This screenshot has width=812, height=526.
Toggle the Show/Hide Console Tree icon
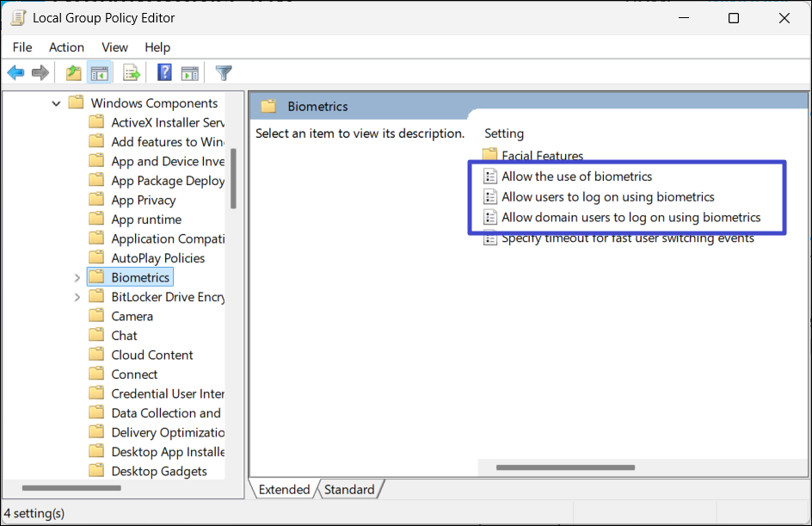coord(100,73)
